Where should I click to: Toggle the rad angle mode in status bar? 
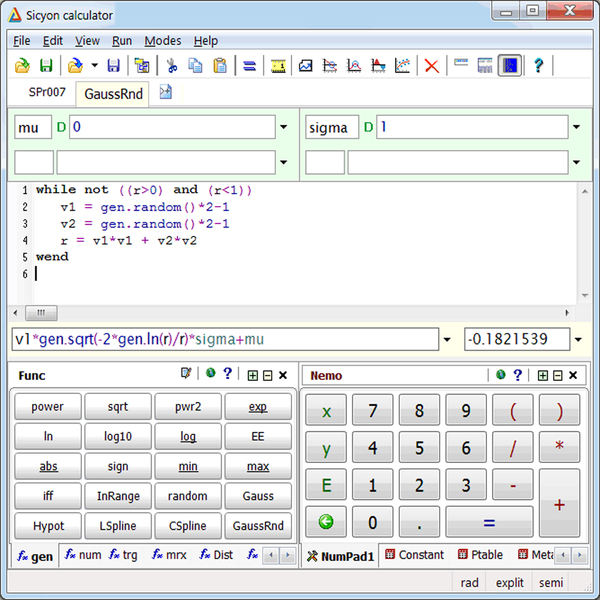point(470,583)
